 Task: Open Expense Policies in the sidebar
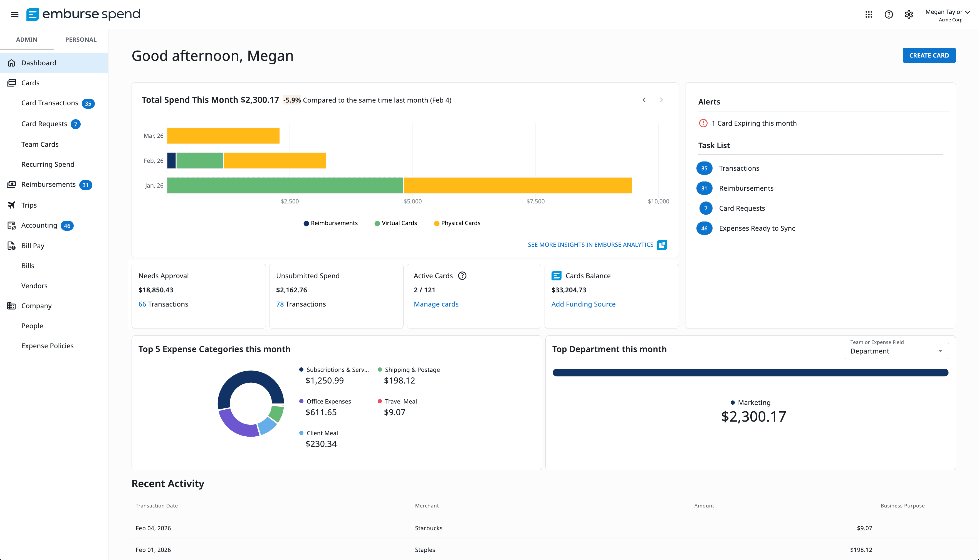pyautogui.click(x=47, y=345)
